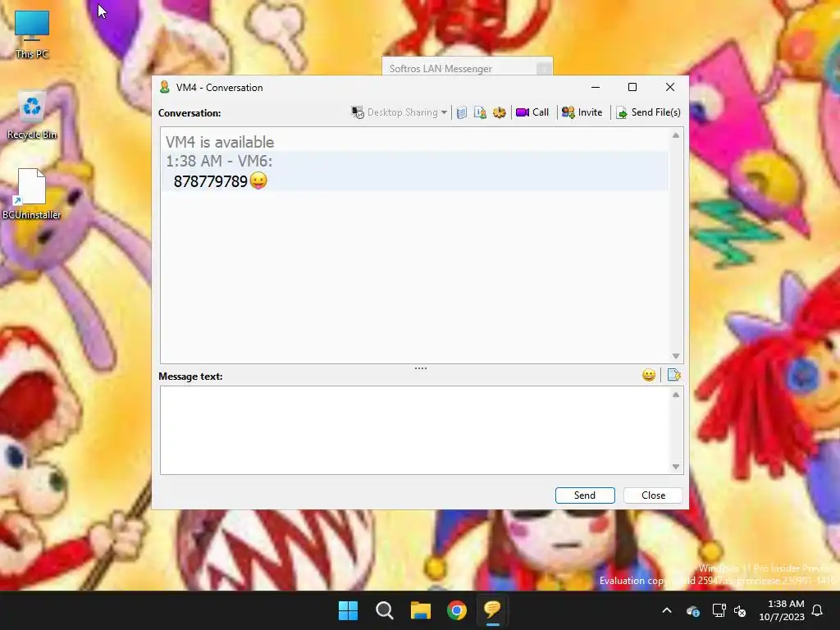Image resolution: width=840 pixels, height=630 pixels.
Task: Click message box scrollbar down arrow
Action: point(676,467)
